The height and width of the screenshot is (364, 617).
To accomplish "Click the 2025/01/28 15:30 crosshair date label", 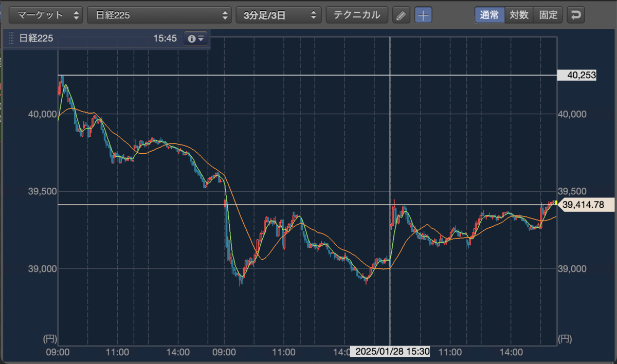I will [390, 352].
